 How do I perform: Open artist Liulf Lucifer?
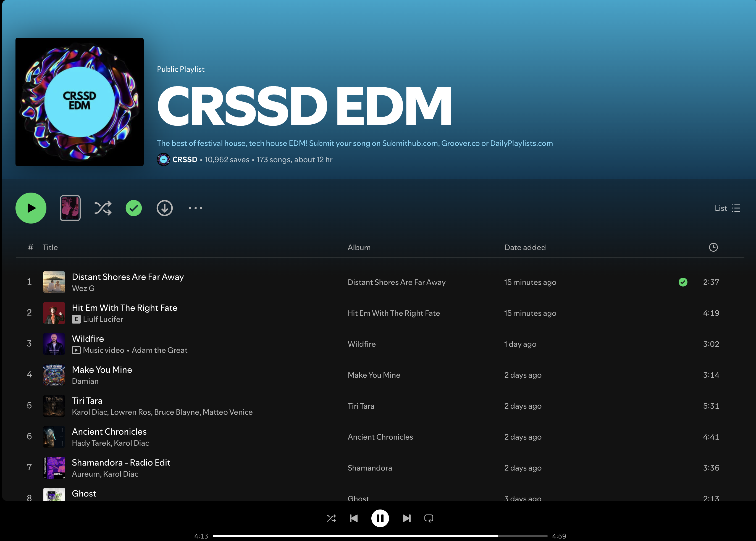click(103, 319)
